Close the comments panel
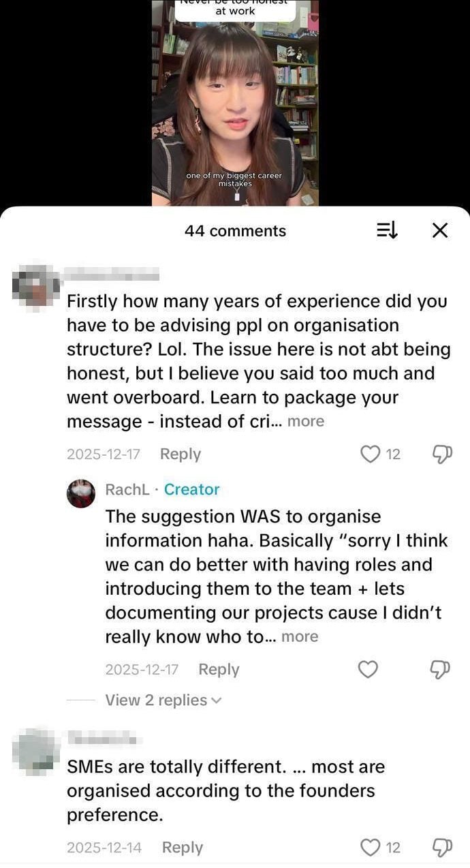This screenshot has width=470, height=868. [440, 231]
